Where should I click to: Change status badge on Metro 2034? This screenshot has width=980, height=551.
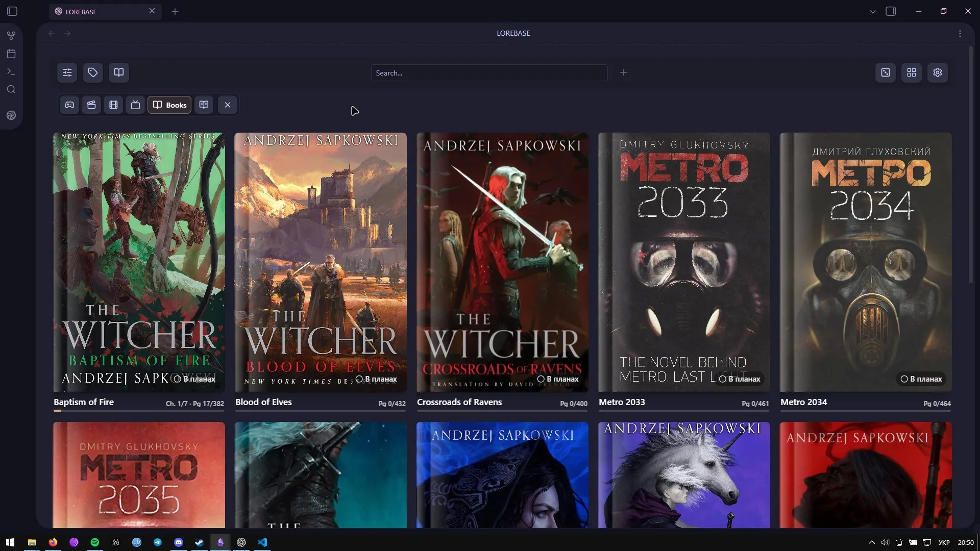[921, 379]
